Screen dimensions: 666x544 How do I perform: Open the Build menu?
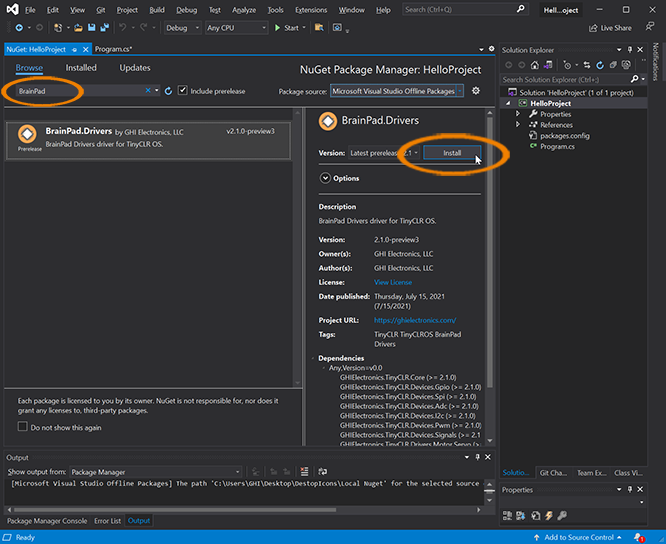pyautogui.click(x=157, y=10)
